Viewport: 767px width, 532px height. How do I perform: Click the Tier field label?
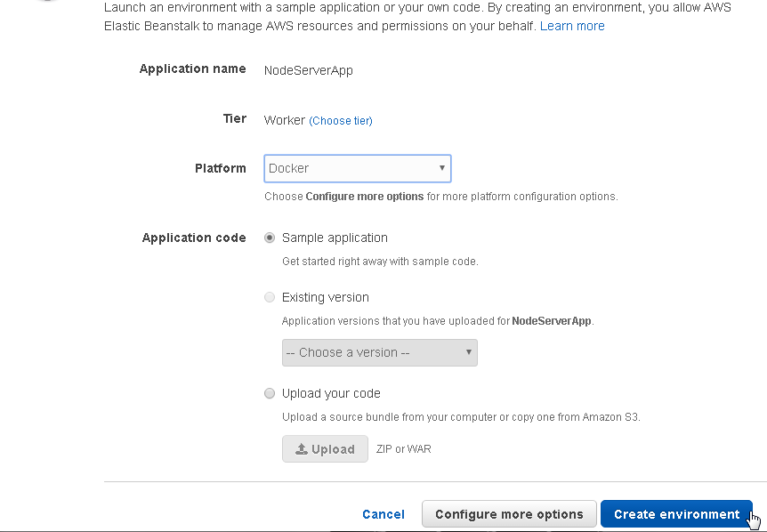[x=235, y=119]
